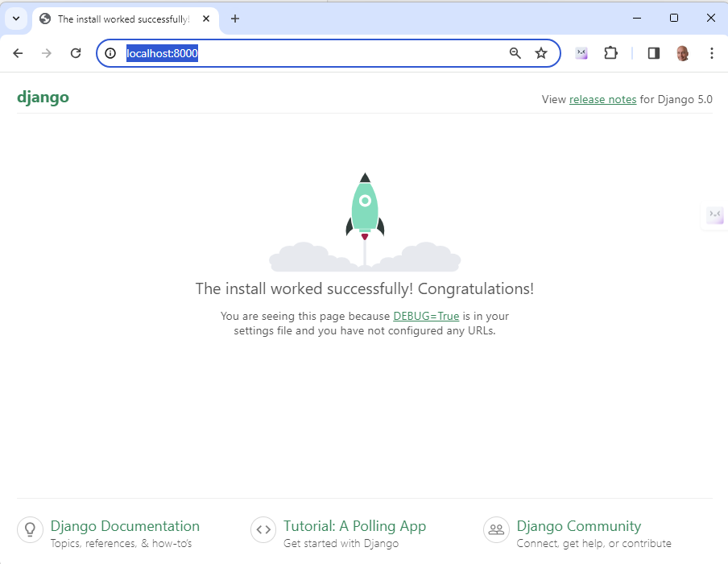Expand the tab search dropdown chevron
This screenshot has width=728, height=564.
(x=16, y=19)
